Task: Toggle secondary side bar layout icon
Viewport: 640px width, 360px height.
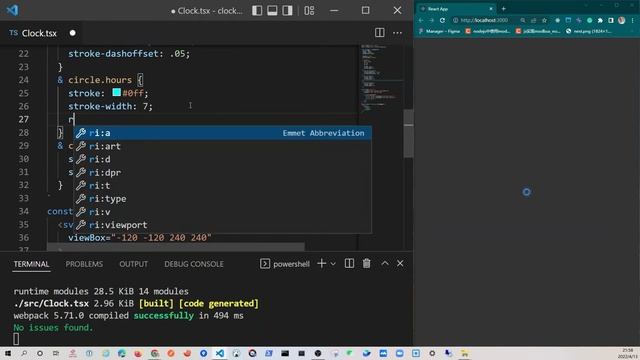Action: tap(287, 10)
